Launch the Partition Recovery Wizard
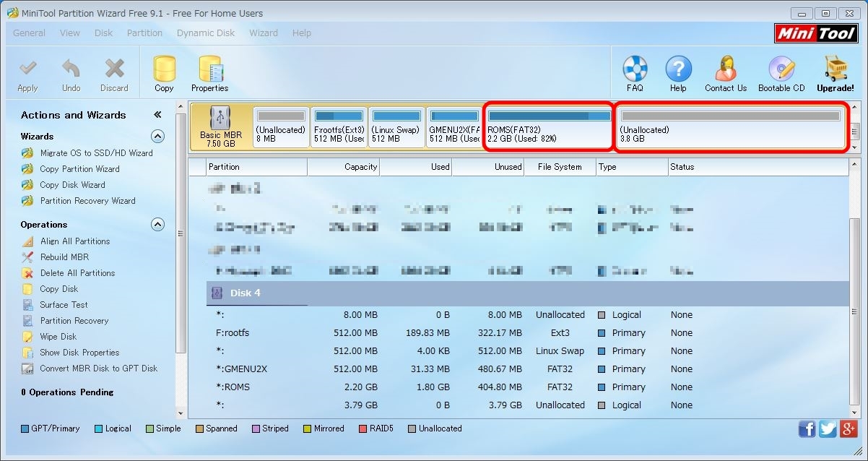The height and width of the screenshot is (461, 868). coord(87,201)
